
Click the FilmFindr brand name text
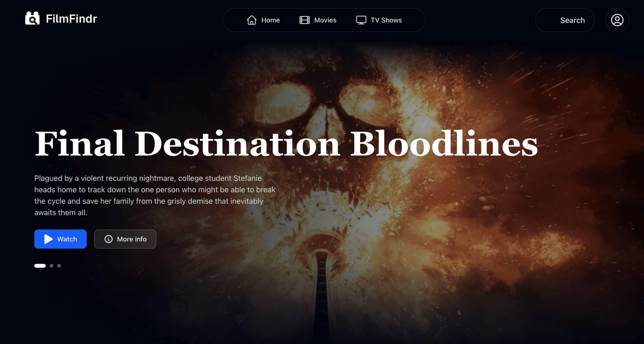coord(71,19)
